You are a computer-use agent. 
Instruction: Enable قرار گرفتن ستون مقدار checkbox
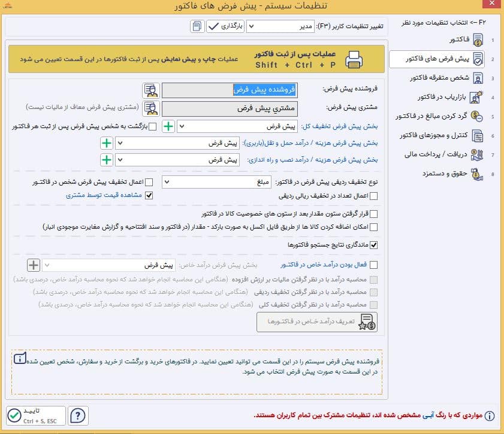[x=373, y=214]
